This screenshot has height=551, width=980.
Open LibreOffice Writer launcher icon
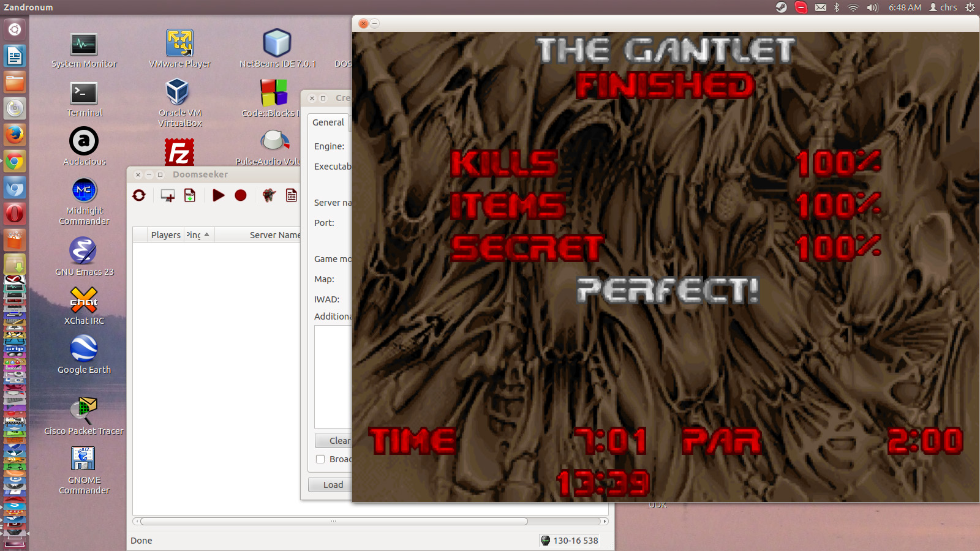point(15,56)
